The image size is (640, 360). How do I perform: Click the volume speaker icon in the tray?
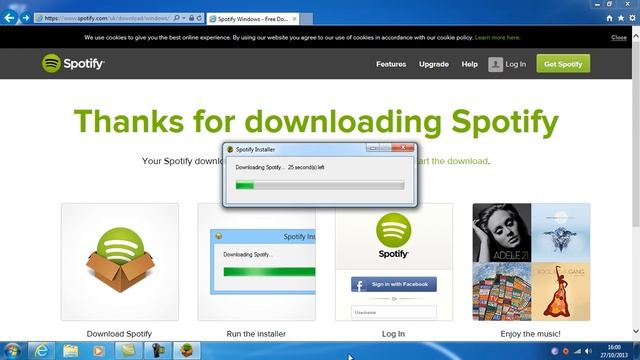click(x=588, y=351)
